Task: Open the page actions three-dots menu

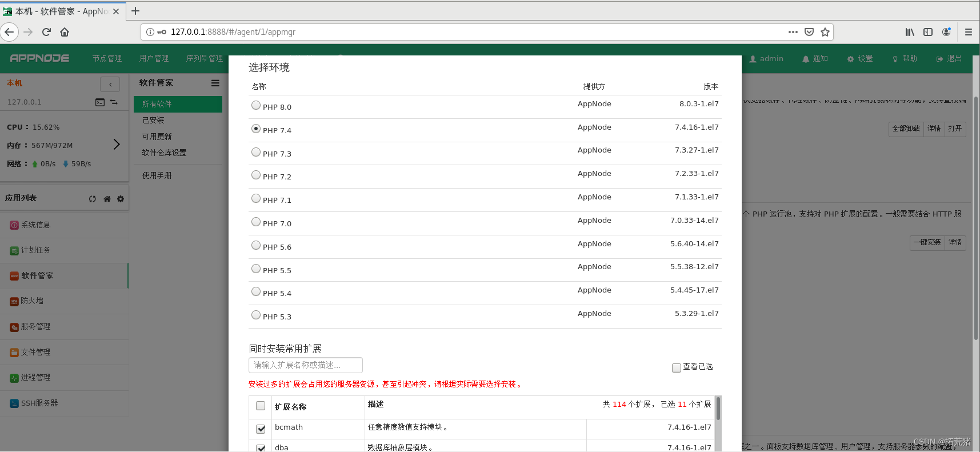Action: 793,32
